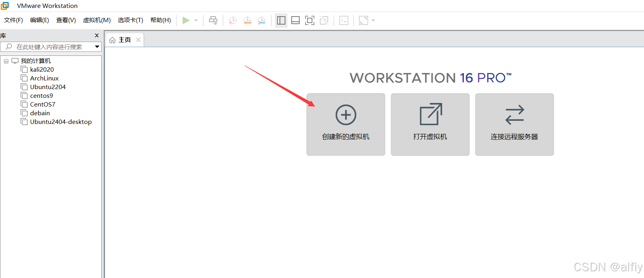Image resolution: width=644 pixels, height=278 pixels.
Task: Click the 打开虚拟机 button
Action: (430, 124)
